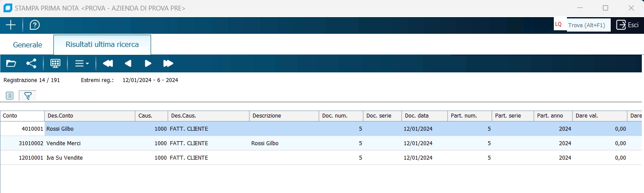Switch to the Generale tab
The height and width of the screenshot is (193, 644).
click(28, 45)
